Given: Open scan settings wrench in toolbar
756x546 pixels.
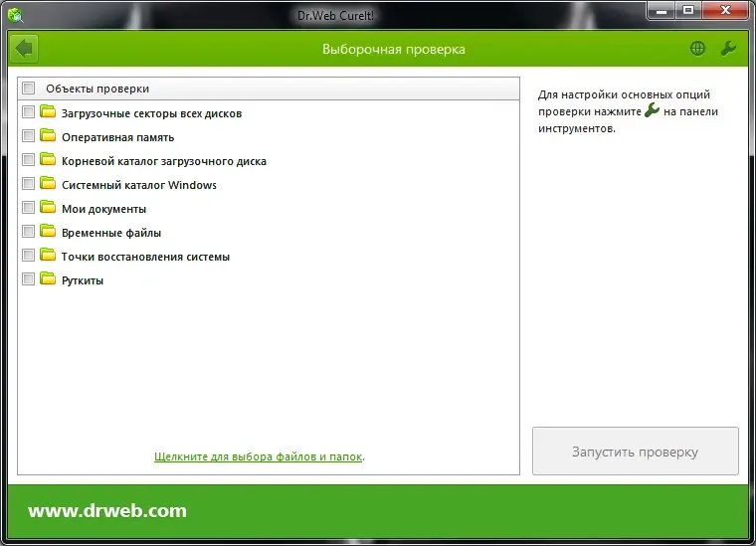Looking at the screenshot, I should [x=728, y=48].
